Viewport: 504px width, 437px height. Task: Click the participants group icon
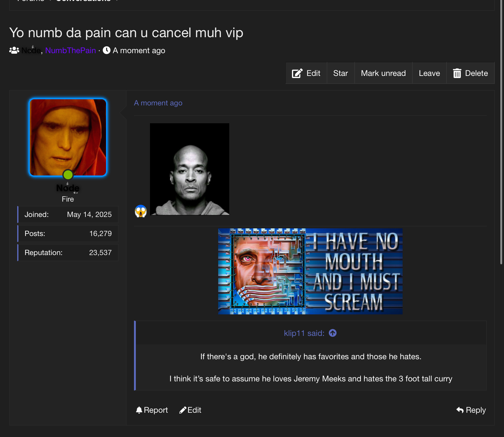(x=14, y=50)
